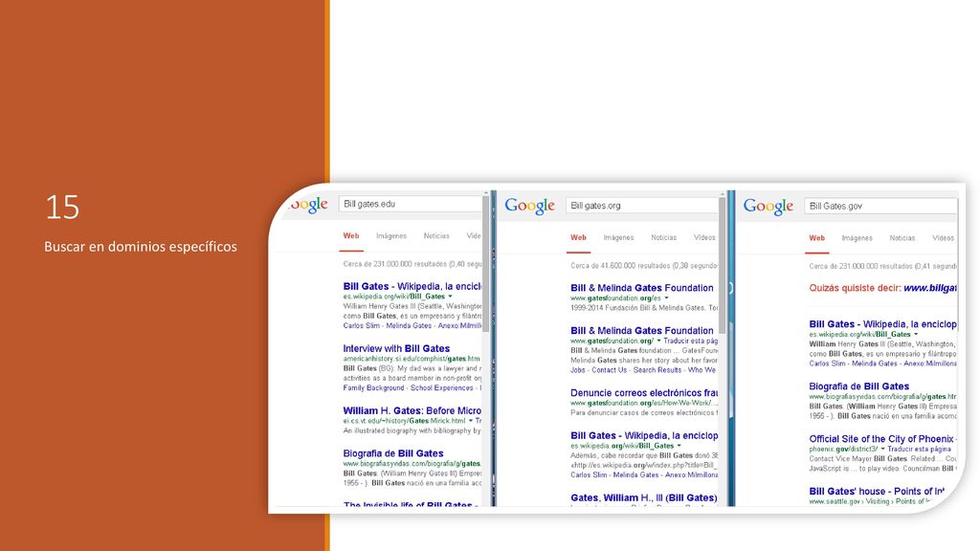Open 'Bill Gates - Wikipedia' result in the .gov panel
980x551 pixels.
882,324
